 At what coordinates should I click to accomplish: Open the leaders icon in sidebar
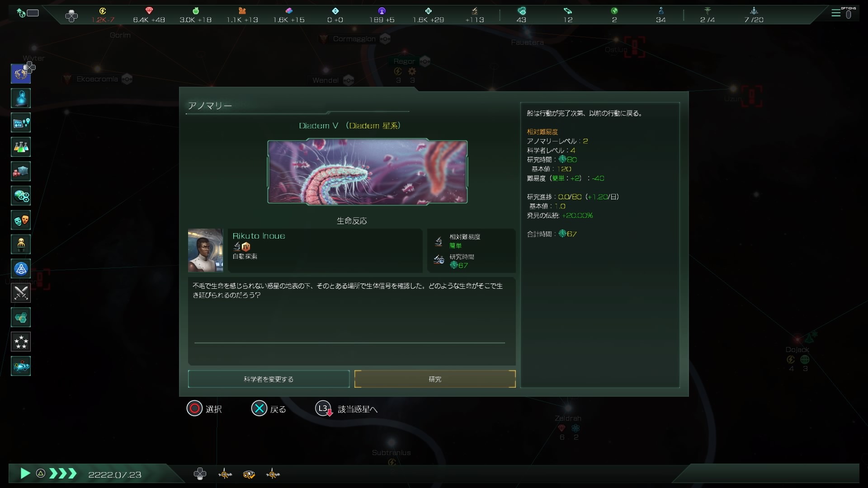pos(21,244)
